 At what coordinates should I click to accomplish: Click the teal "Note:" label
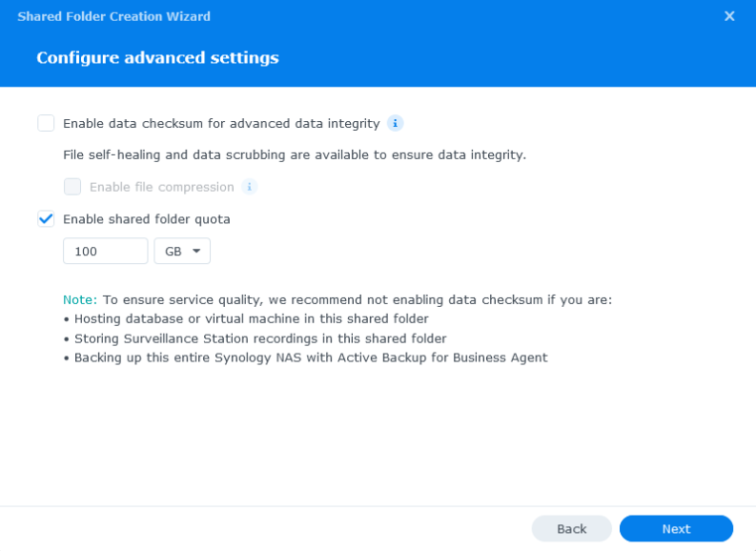coord(80,300)
